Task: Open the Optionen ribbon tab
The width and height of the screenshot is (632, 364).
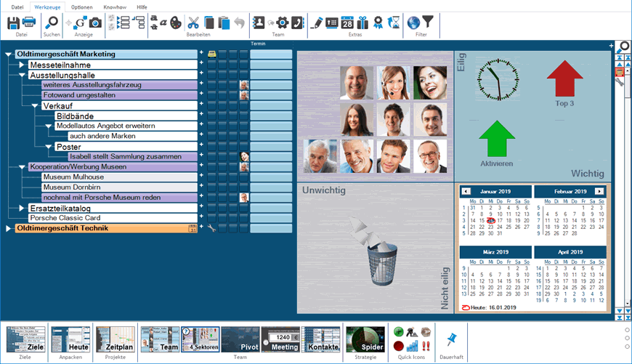Action: [x=81, y=6]
